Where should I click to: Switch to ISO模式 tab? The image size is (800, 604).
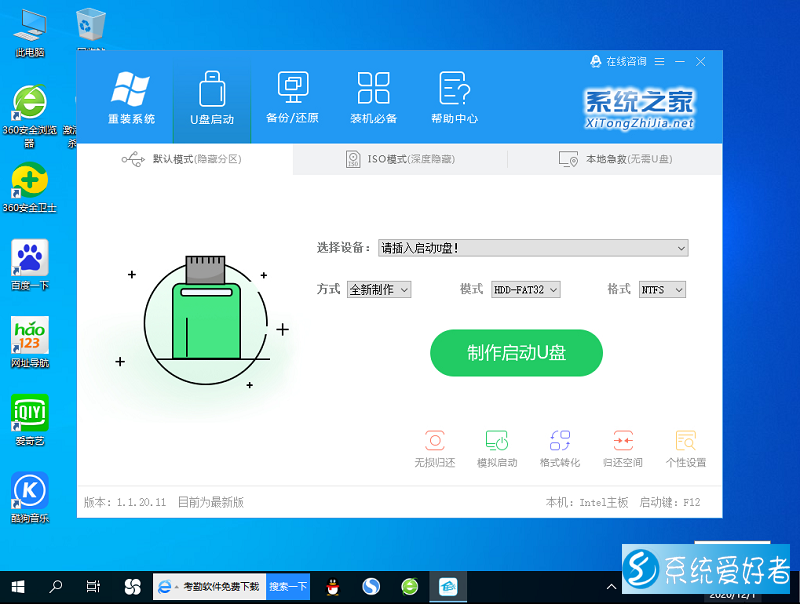tap(400, 159)
